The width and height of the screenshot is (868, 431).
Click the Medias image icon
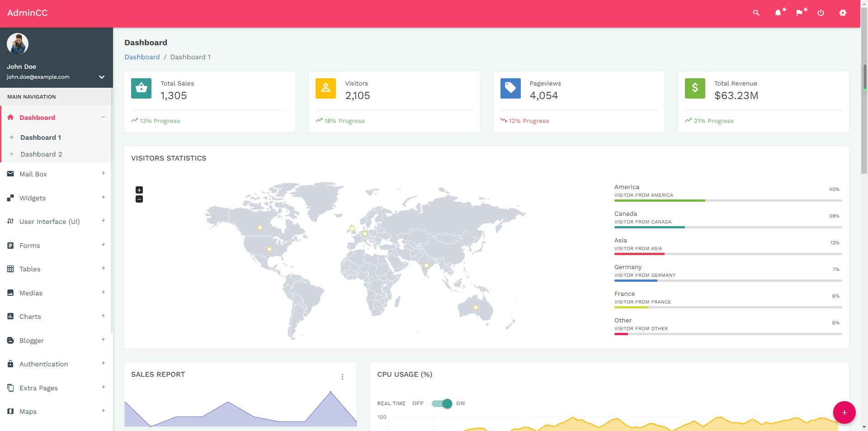click(10, 293)
